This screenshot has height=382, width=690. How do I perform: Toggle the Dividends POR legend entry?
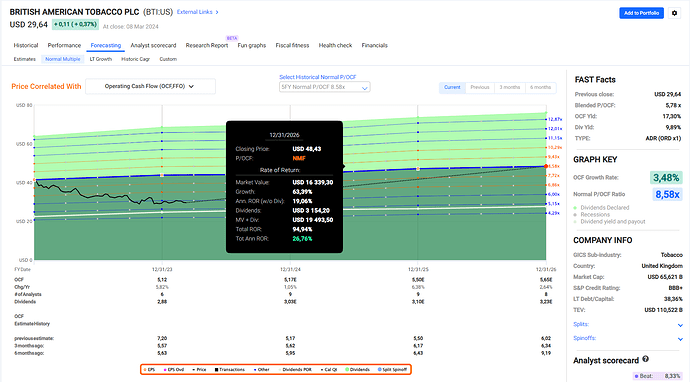tap(295, 370)
